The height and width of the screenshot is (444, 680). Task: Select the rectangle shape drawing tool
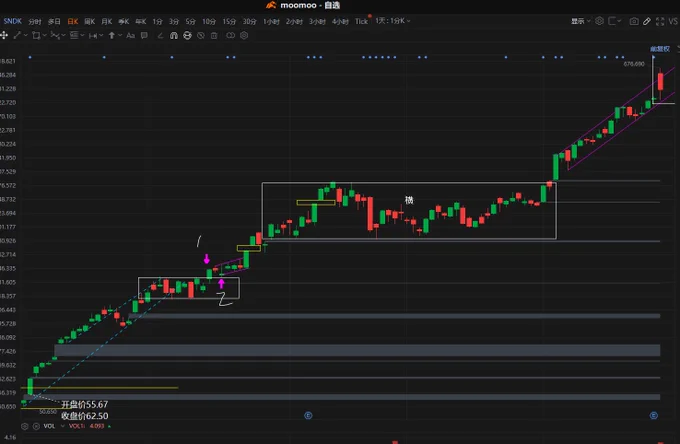[36, 36]
